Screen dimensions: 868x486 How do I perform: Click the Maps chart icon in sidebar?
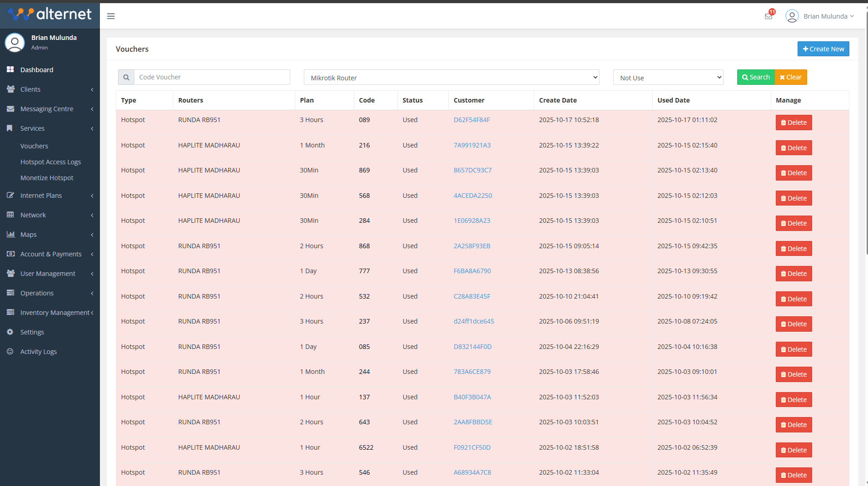[x=10, y=234]
